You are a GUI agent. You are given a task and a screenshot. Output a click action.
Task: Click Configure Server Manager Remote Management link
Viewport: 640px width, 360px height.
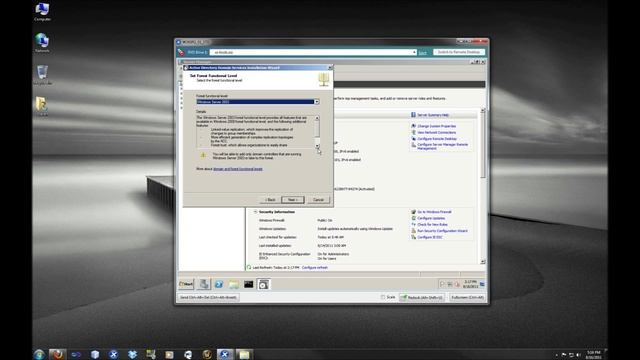click(x=442, y=146)
